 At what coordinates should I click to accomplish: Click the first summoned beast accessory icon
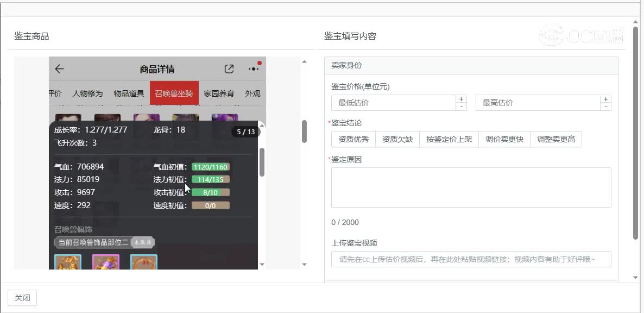coord(68,262)
